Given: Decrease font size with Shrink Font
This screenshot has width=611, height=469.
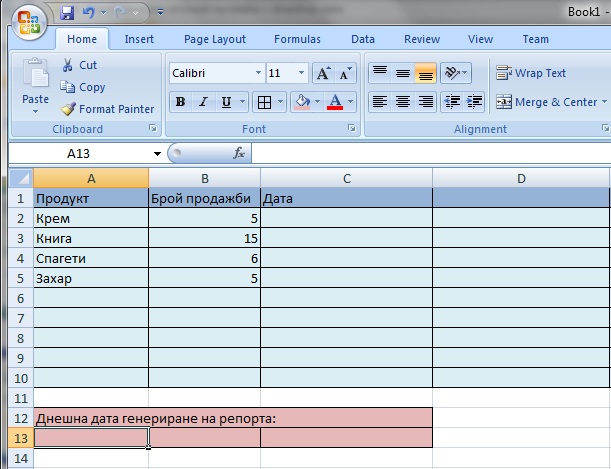Looking at the screenshot, I should pos(345,73).
